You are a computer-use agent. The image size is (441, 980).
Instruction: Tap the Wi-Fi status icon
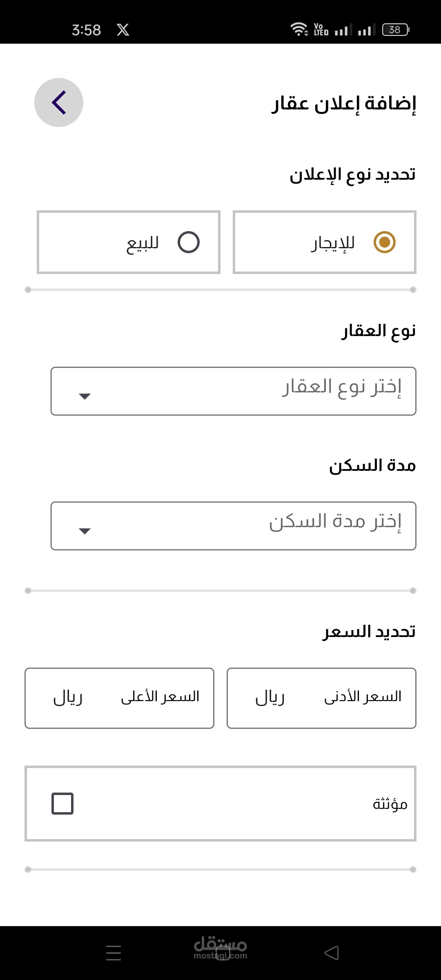(x=299, y=29)
